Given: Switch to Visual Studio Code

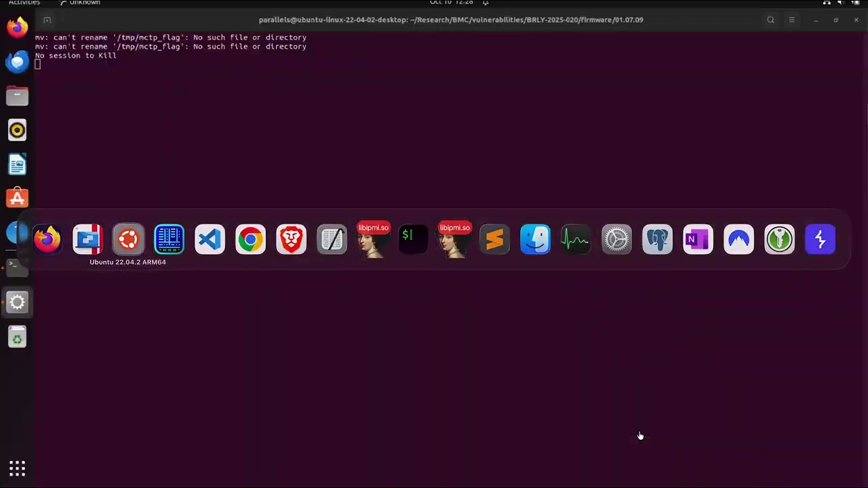Looking at the screenshot, I should (x=210, y=239).
